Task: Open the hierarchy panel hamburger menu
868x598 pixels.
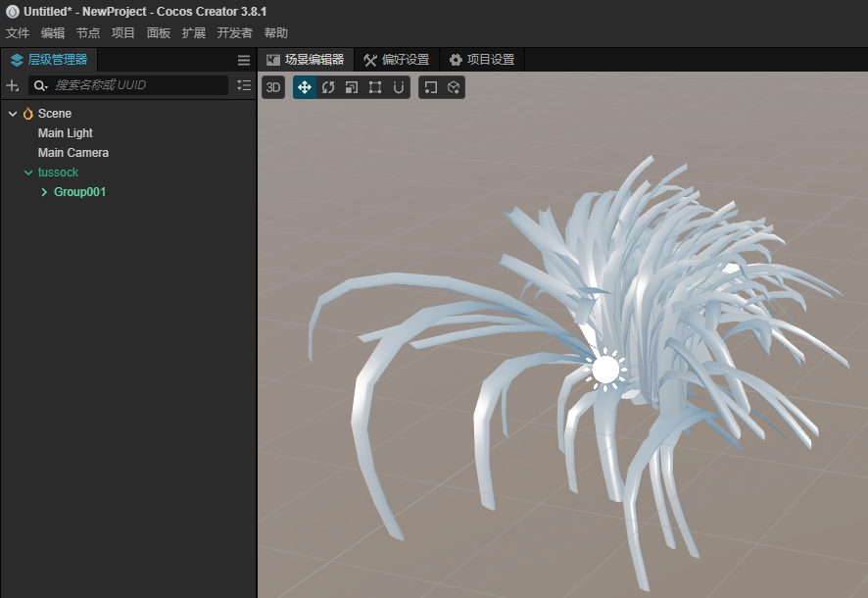Action: pos(244,60)
